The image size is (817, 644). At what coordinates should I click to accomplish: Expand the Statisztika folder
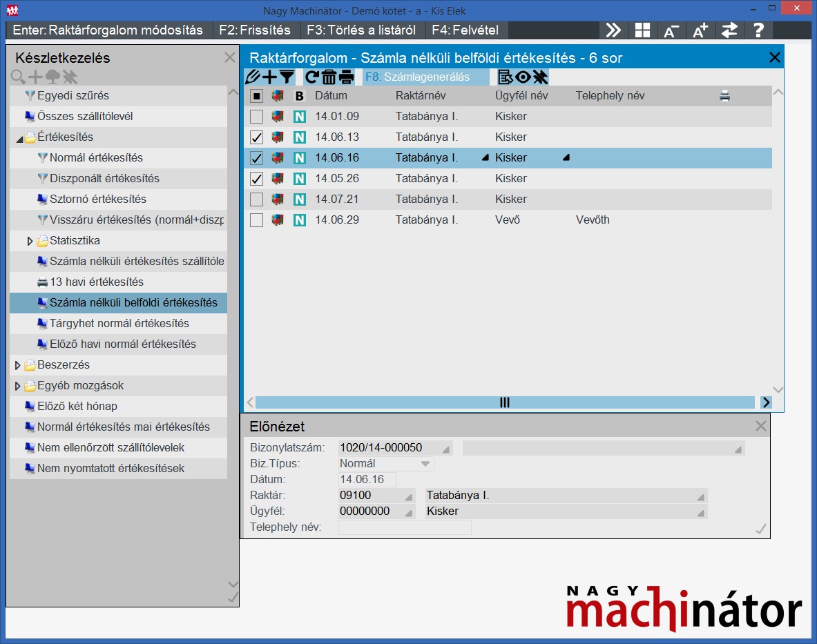[x=30, y=241]
